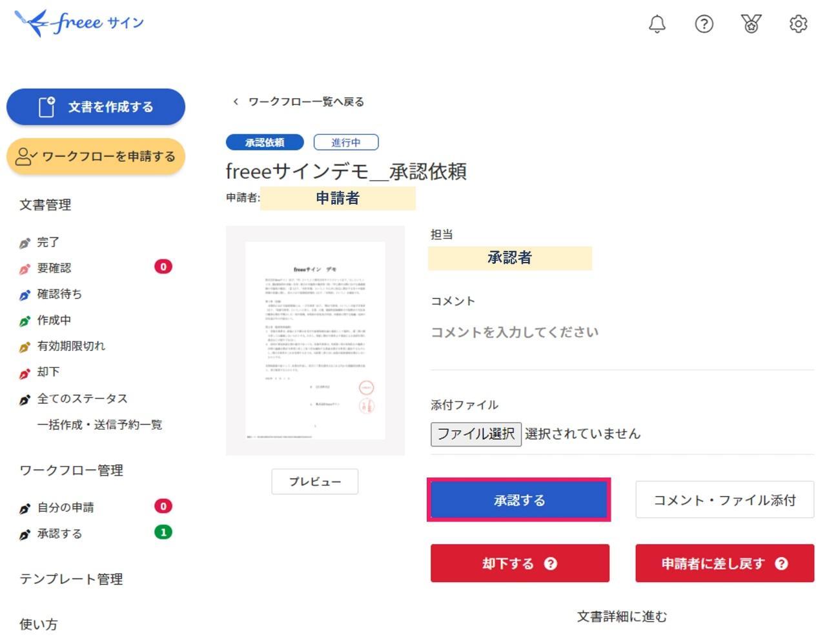Click 申請者 applicant name field
Image resolution: width=838 pixels, height=644 pixels.
tap(338, 198)
